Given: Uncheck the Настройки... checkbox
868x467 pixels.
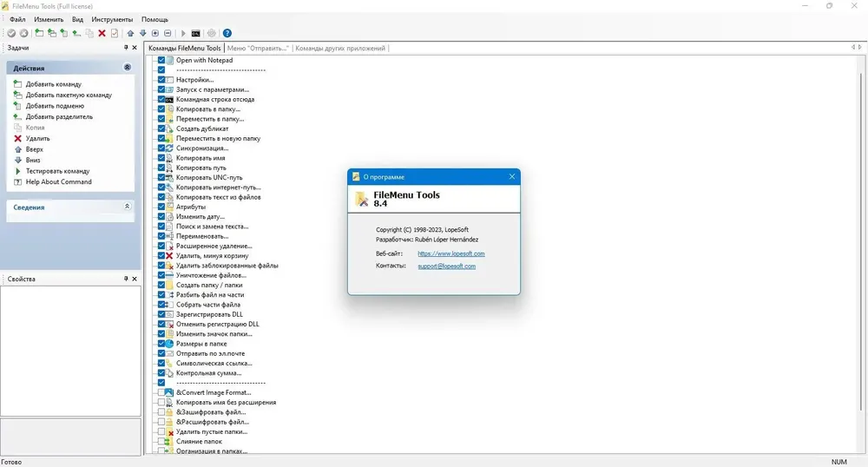Looking at the screenshot, I should (x=161, y=80).
